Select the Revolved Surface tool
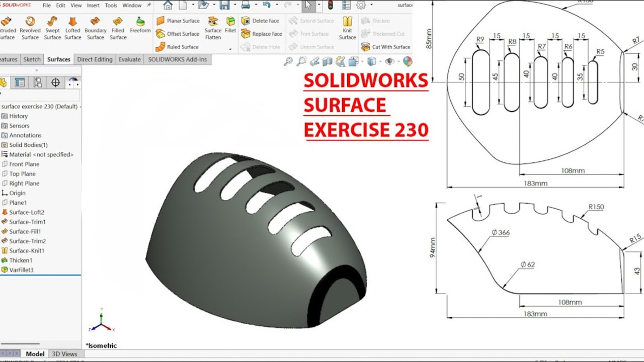Screen dimensions: 644x362 click(x=30, y=28)
